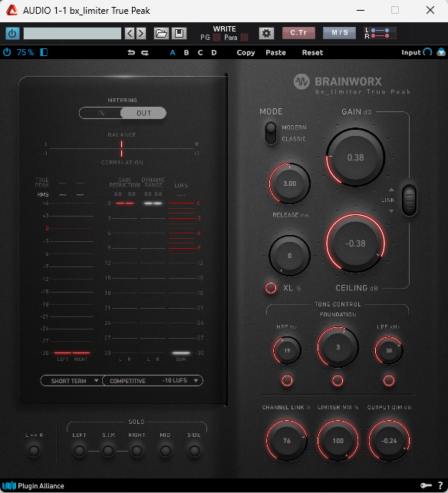Click the C.Tr button
Screen dimensions: 448x493
tap(298, 33)
